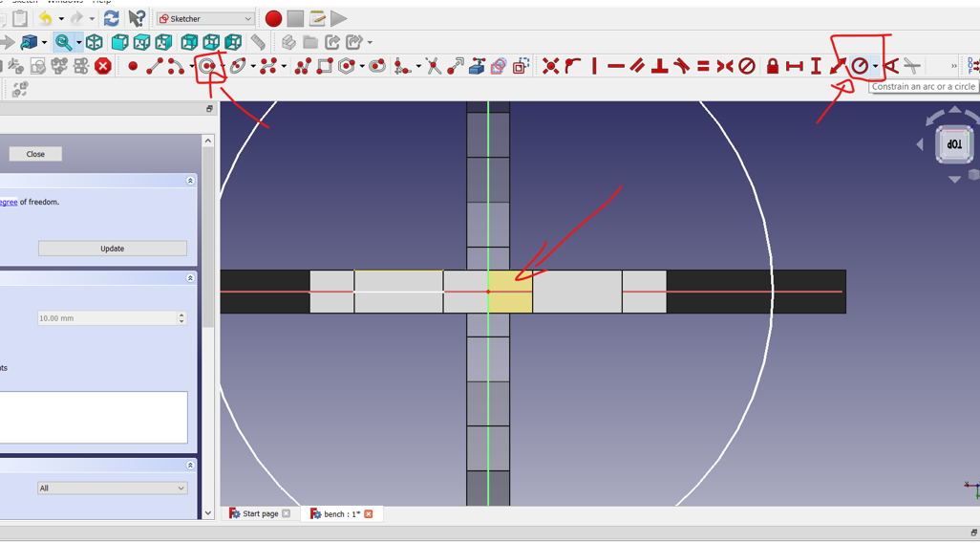This screenshot has height=543, width=980.
Task: Apply Vertical distance constraint icon
Action: 816,66
